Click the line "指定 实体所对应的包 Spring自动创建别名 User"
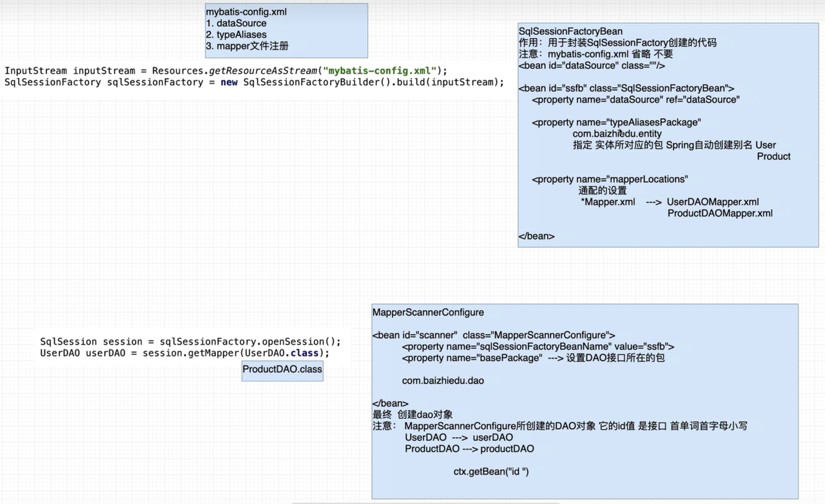 674,145
